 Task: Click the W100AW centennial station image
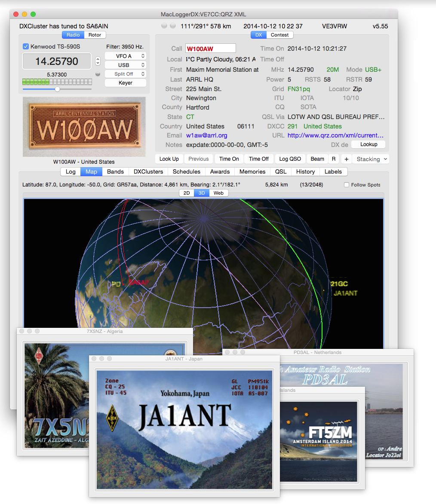[x=84, y=127]
